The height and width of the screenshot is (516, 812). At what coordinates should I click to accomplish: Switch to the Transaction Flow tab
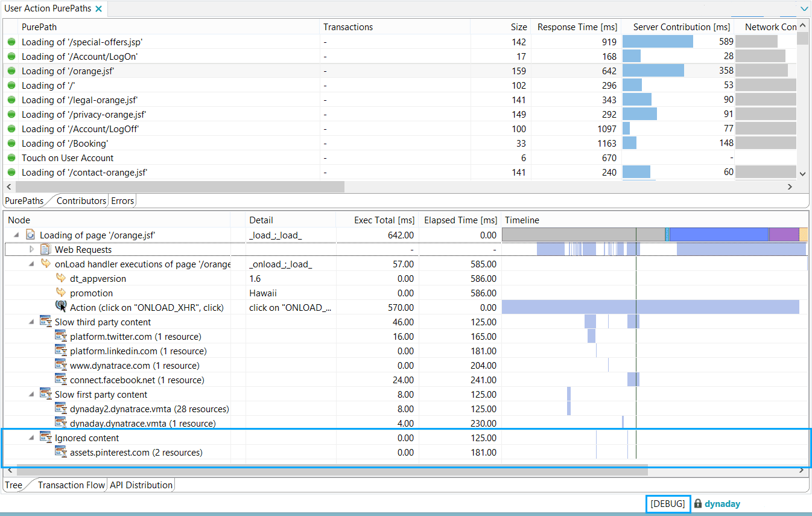(x=71, y=485)
